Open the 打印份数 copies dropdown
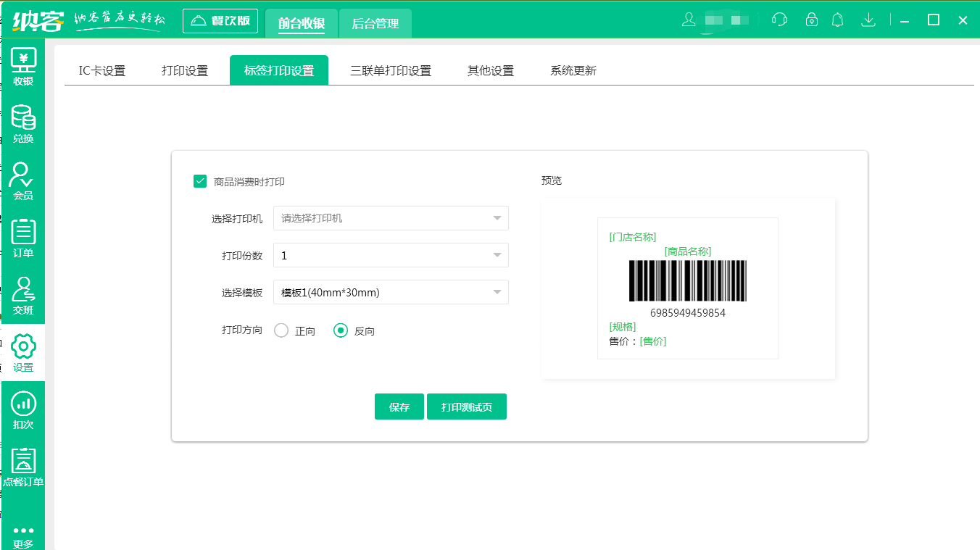This screenshot has height=550, width=980. tap(391, 255)
